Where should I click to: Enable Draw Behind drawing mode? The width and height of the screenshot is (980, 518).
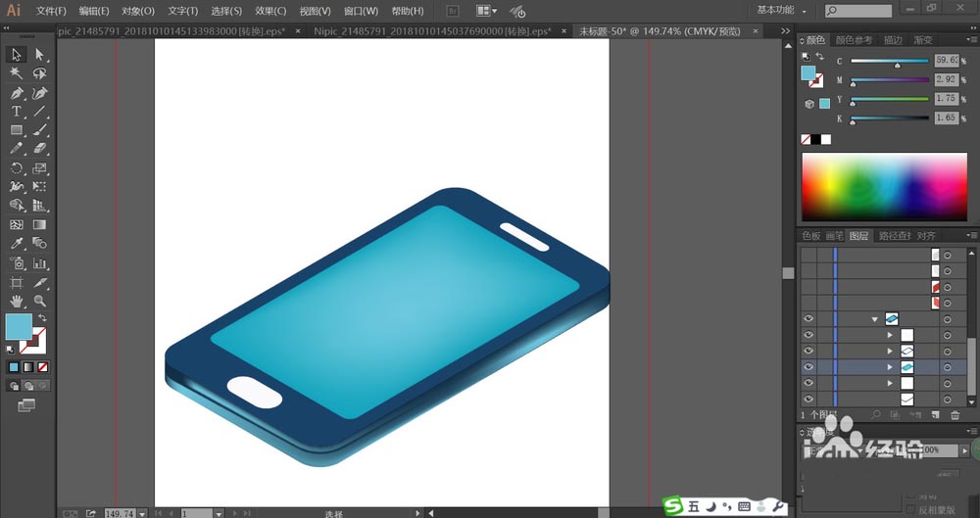(28, 386)
